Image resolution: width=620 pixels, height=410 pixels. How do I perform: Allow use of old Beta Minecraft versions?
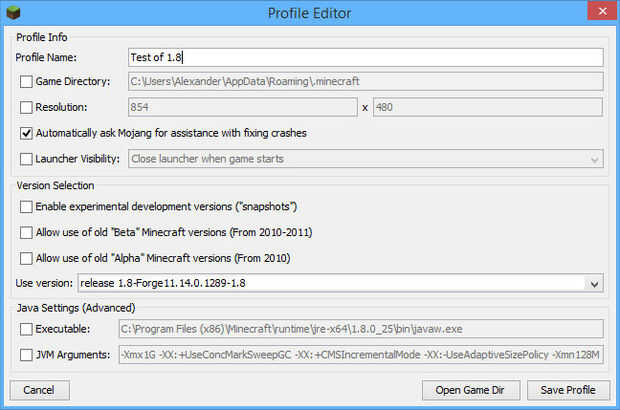pos(26,232)
